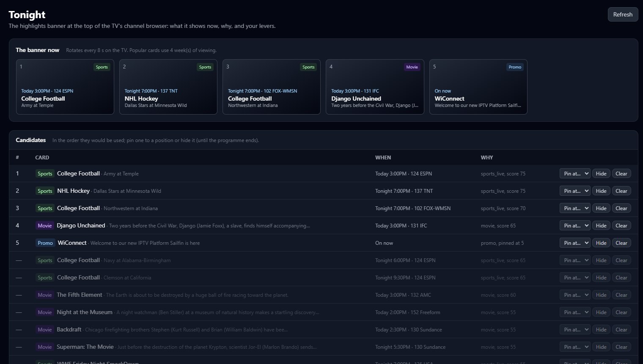
Task: Open the WiConnect promo banner card
Action: [478, 87]
